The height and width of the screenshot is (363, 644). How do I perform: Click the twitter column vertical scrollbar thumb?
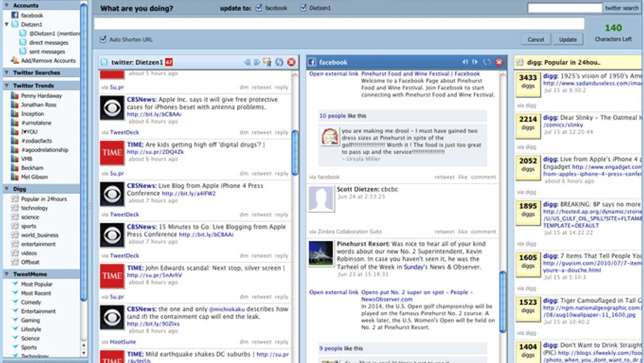[x=295, y=152]
